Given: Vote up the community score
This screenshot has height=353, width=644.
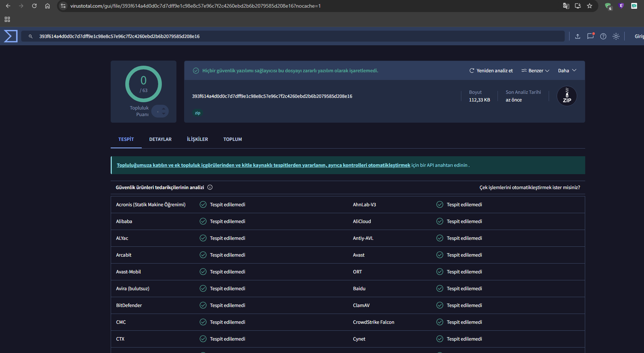Looking at the screenshot, I should [164, 109].
